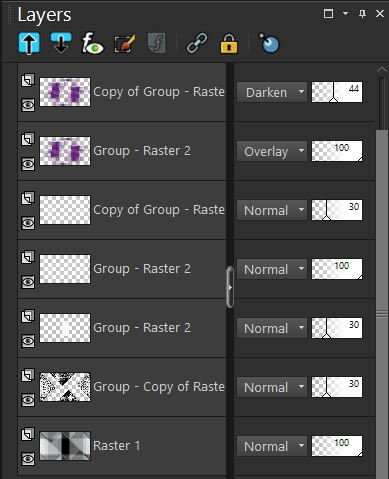Toggle visibility of the Darken layer
This screenshot has width=389, height=479.
click(28, 105)
